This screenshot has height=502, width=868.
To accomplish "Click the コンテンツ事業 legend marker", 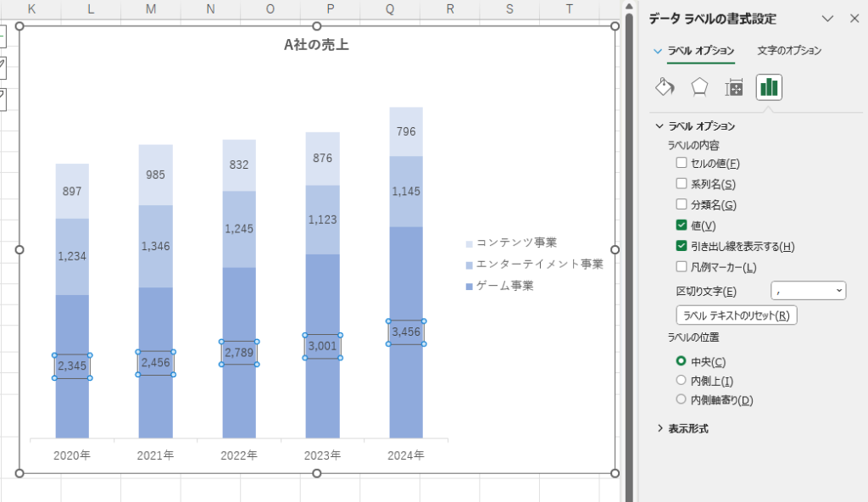I will (x=470, y=243).
